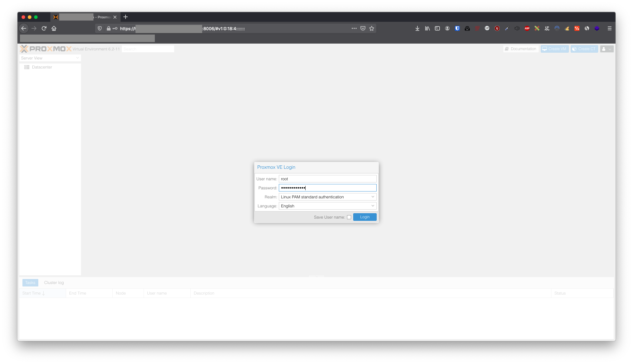Open saved logins key icon

click(x=115, y=28)
